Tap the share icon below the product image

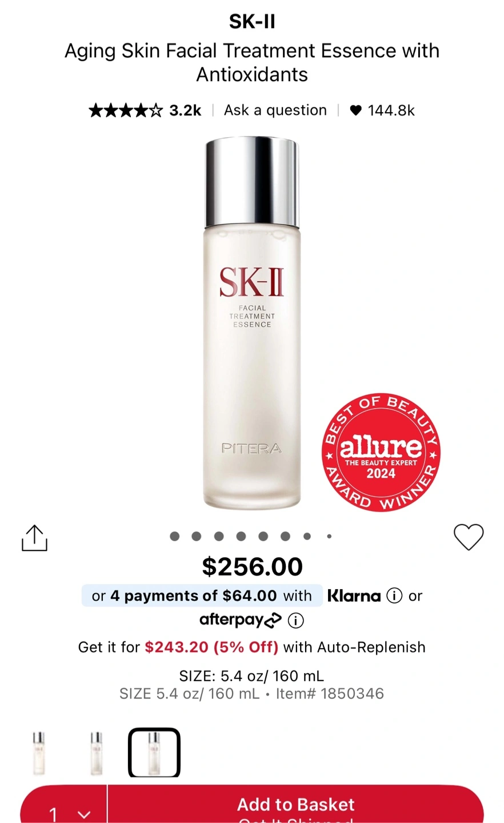click(34, 538)
